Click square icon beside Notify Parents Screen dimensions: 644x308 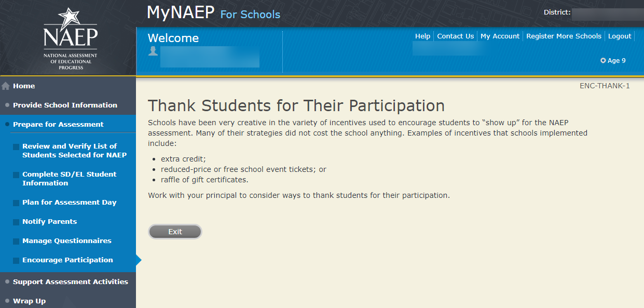pos(16,222)
